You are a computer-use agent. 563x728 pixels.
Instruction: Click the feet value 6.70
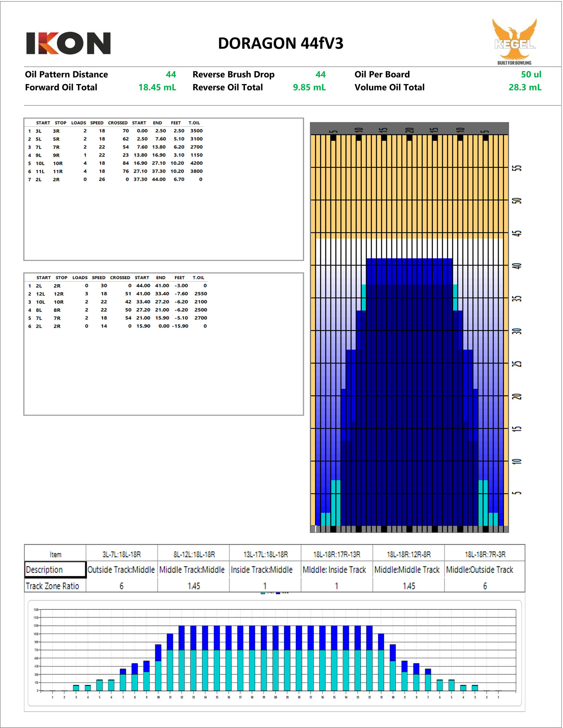coord(179,179)
